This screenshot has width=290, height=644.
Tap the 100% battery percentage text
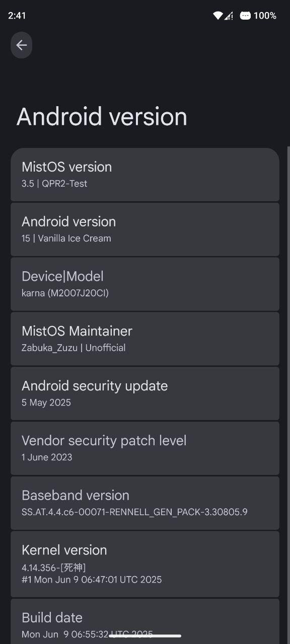(x=265, y=16)
